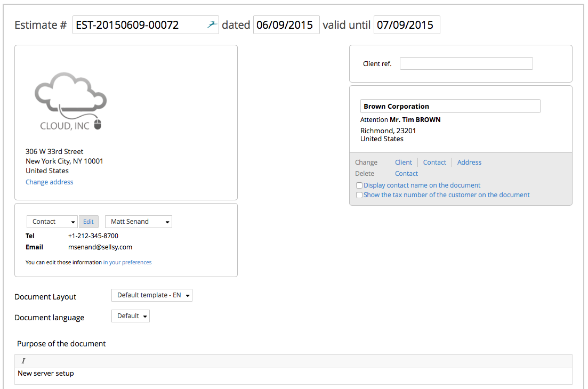Click the Change Contact link
This screenshot has height=389, width=588.
pos(434,163)
